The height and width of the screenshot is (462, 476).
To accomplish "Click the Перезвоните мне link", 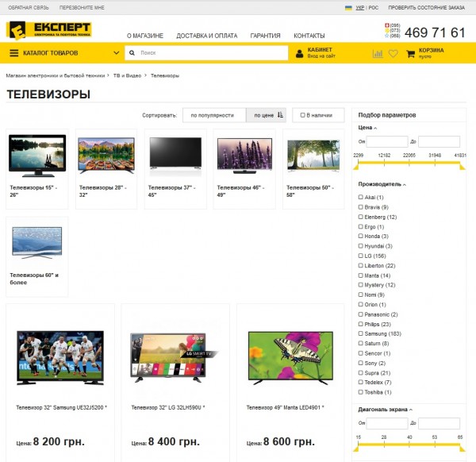I will click(82, 8).
